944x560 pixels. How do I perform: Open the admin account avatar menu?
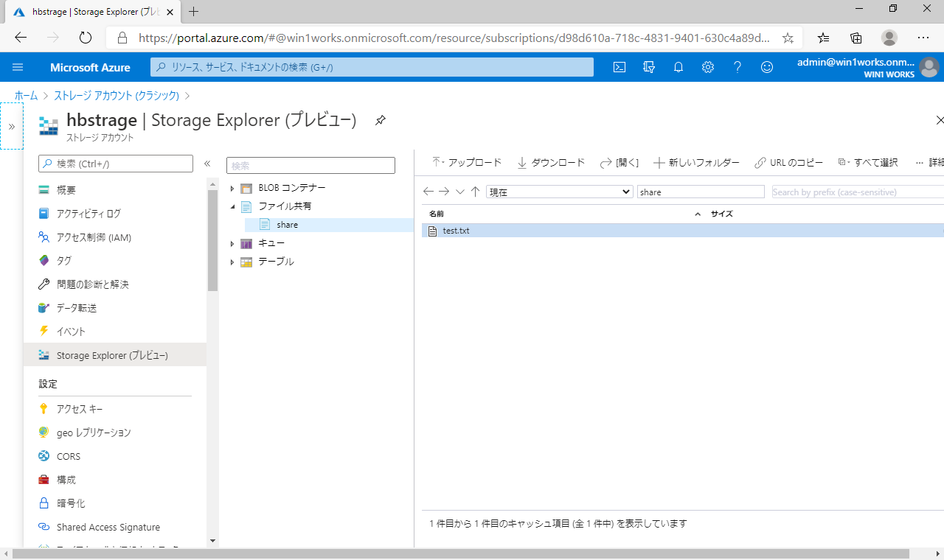929,67
